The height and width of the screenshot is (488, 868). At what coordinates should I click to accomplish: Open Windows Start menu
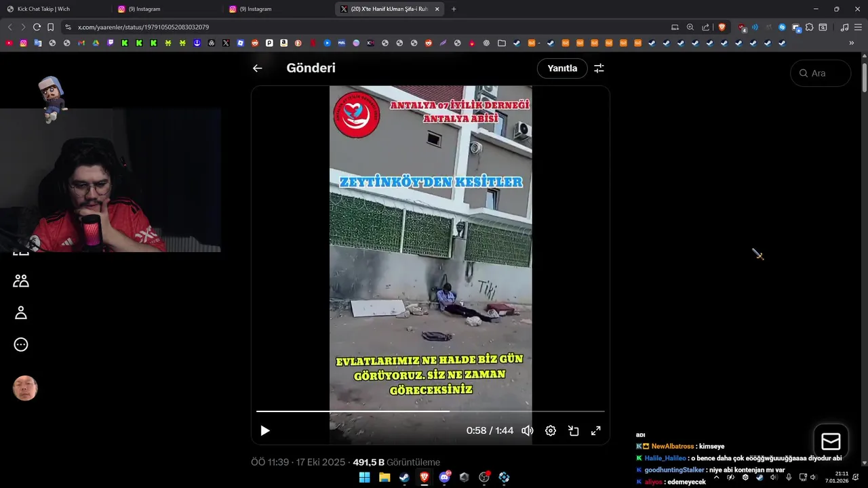tap(364, 477)
